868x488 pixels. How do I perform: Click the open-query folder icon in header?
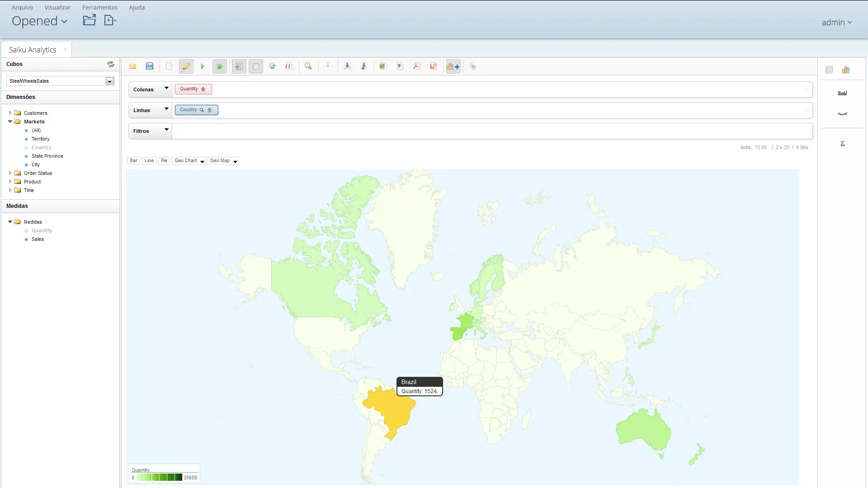tap(90, 20)
